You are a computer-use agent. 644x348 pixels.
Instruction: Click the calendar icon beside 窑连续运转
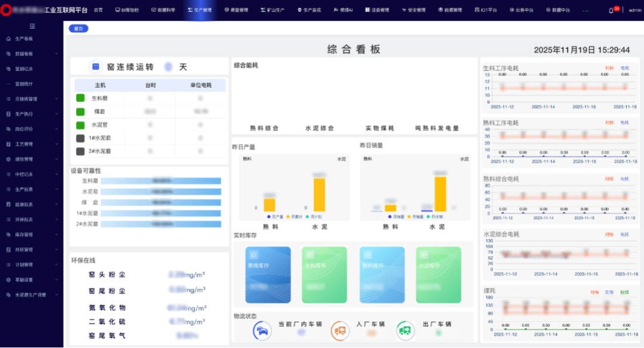coord(95,67)
